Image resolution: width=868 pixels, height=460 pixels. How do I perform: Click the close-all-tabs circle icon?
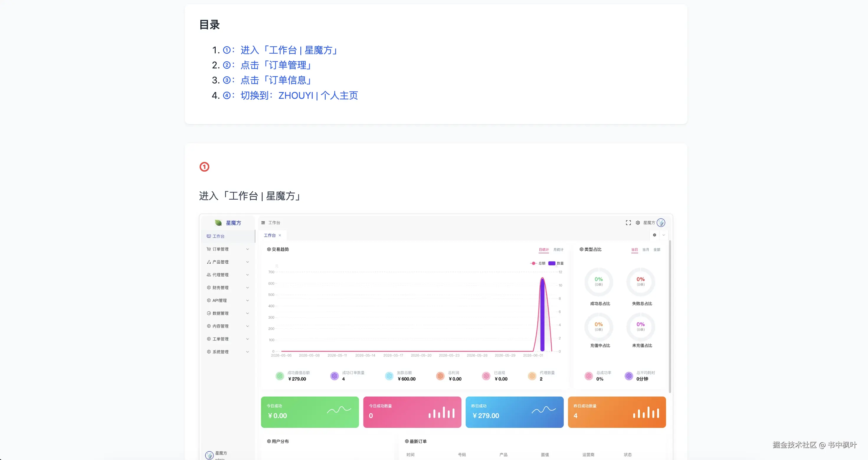654,235
